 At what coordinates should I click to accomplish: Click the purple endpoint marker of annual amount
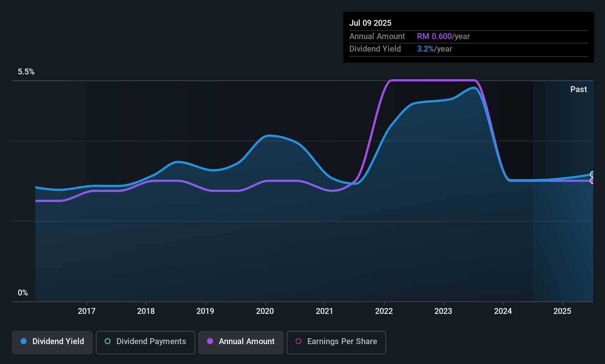tap(592, 181)
